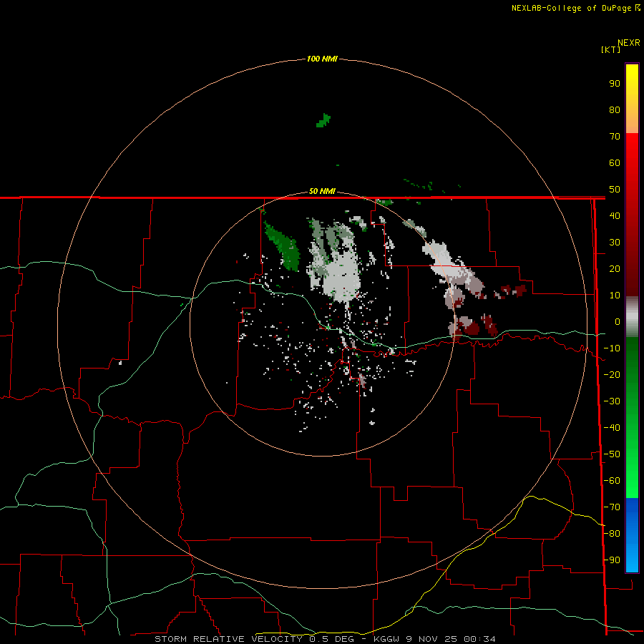Click the -30 label on the velocity scale

[612, 401]
